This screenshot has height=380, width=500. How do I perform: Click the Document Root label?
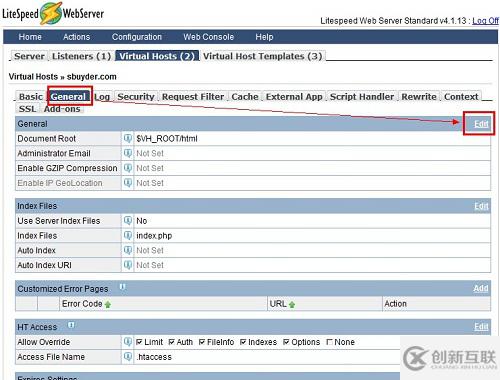47,138
